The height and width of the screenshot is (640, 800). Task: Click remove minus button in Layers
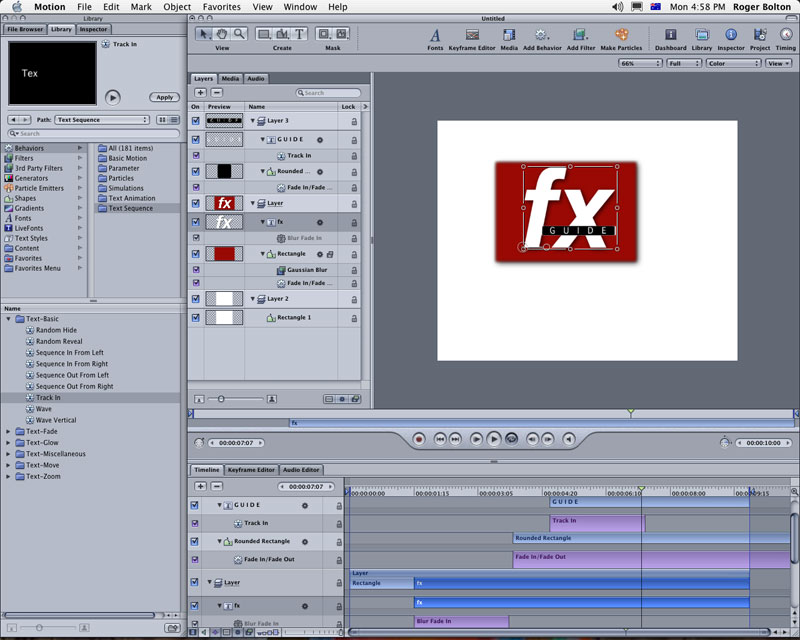[217, 93]
